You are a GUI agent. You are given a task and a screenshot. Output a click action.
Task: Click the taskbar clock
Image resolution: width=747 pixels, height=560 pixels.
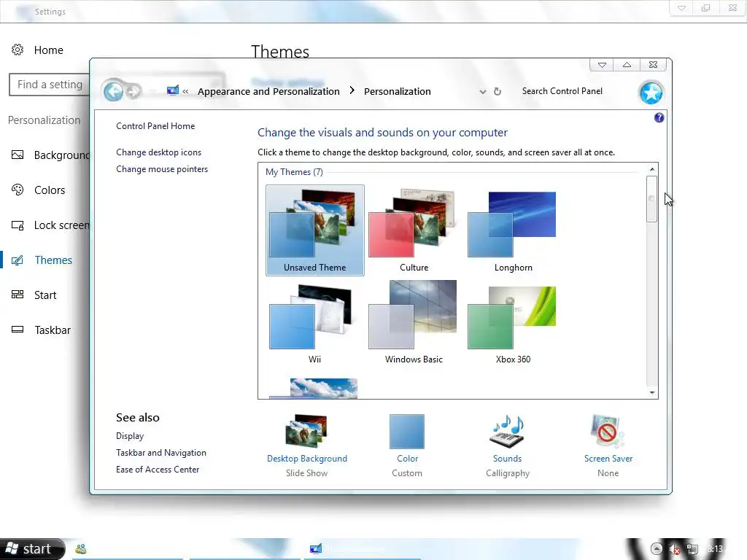[x=715, y=549]
